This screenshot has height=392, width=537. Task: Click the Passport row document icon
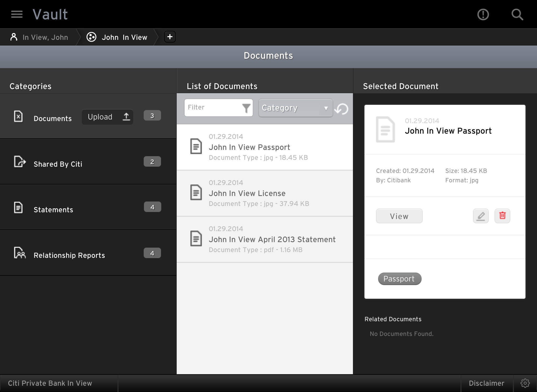[196, 146]
